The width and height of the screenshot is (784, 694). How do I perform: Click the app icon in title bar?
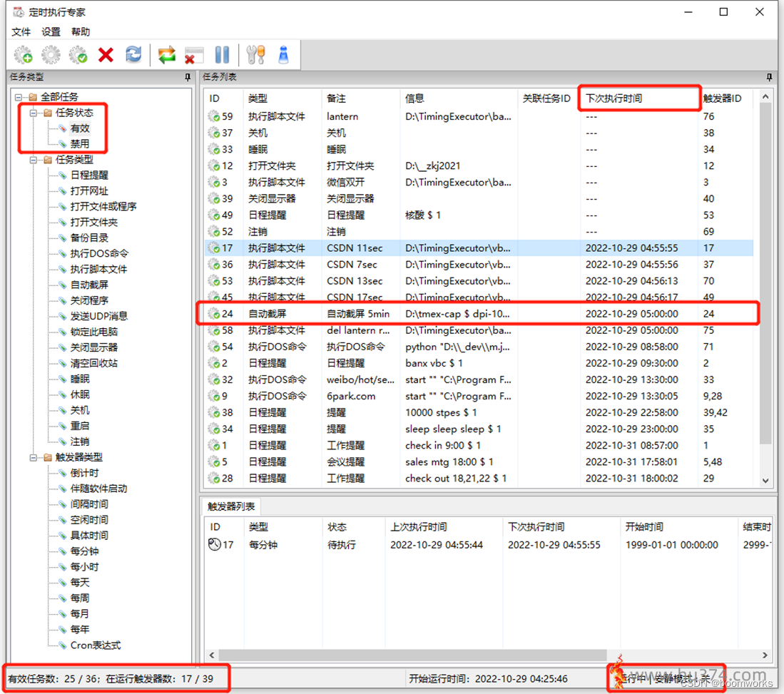pos(18,12)
